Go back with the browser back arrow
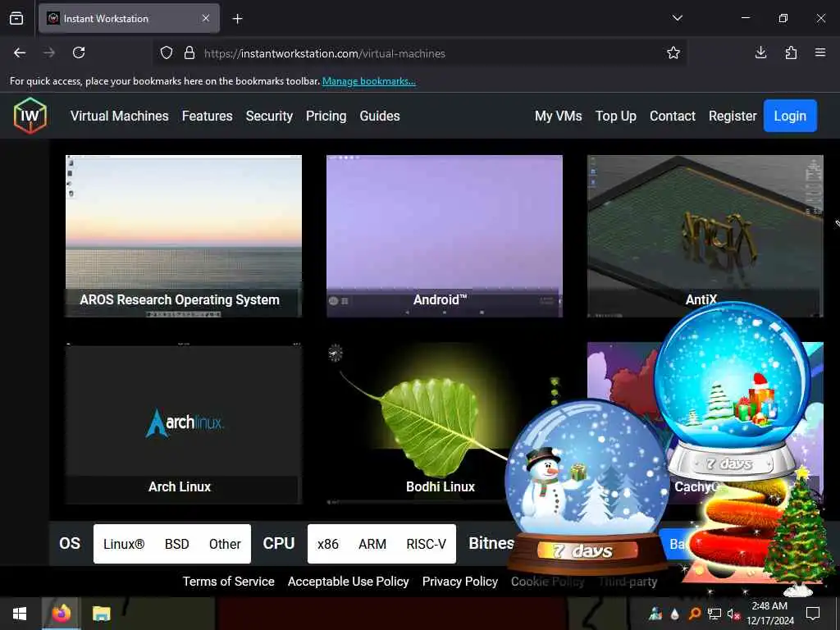Viewport: 840px width, 630px height. click(20, 52)
